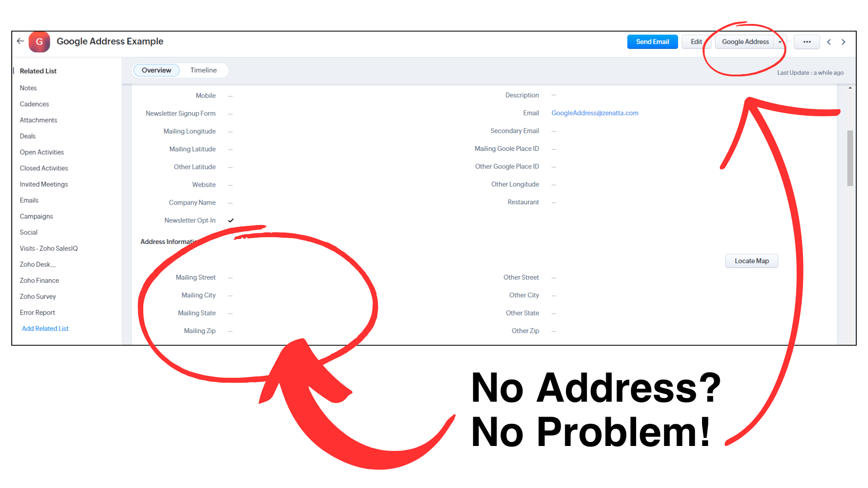Click the Locate Map button
This screenshot has width=868, height=488.
pyautogui.click(x=752, y=260)
